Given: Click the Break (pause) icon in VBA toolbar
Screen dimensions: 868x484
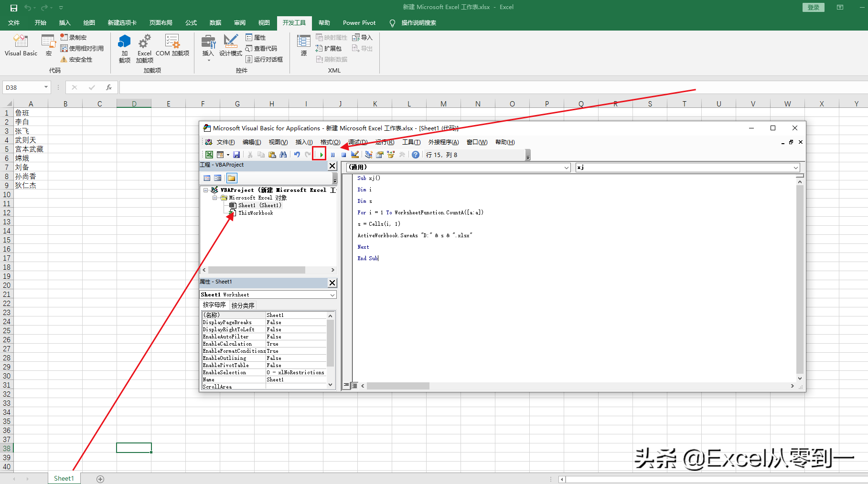Looking at the screenshot, I should [x=333, y=155].
